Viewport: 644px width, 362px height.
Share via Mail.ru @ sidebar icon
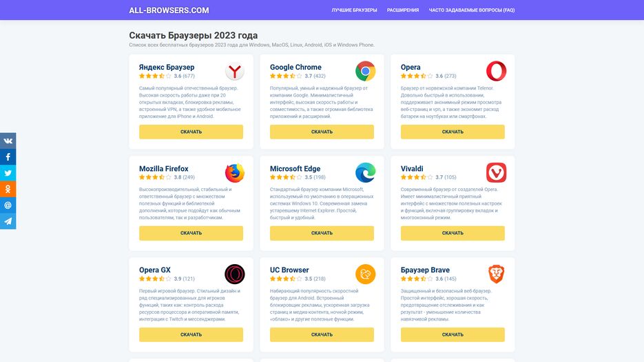pyautogui.click(x=8, y=205)
